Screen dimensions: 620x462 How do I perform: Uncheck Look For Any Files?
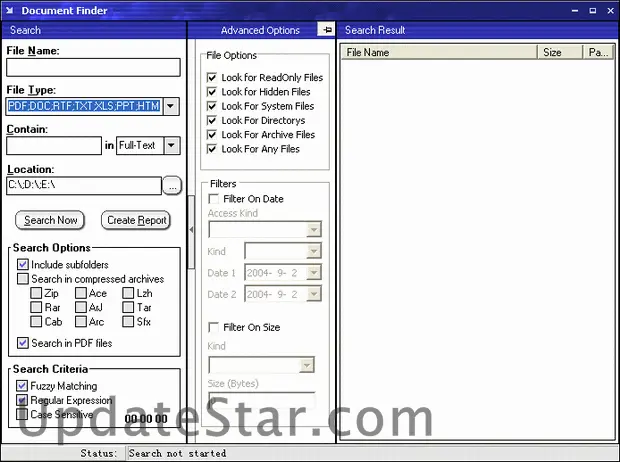pyautogui.click(x=212, y=149)
